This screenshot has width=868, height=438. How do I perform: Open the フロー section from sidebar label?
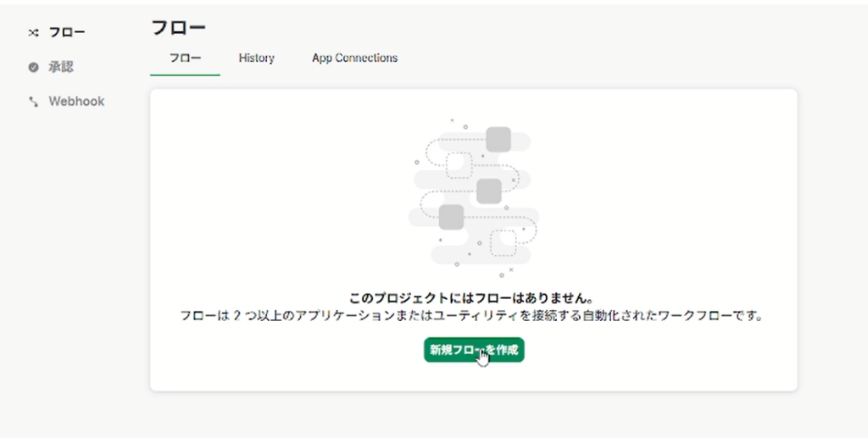pyautogui.click(x=67, y=33)
